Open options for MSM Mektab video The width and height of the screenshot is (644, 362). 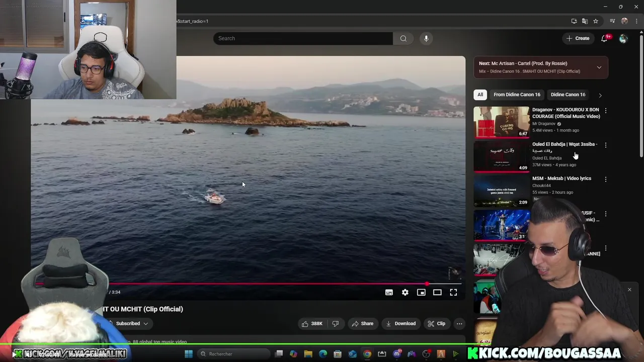(x=606, y=179)
